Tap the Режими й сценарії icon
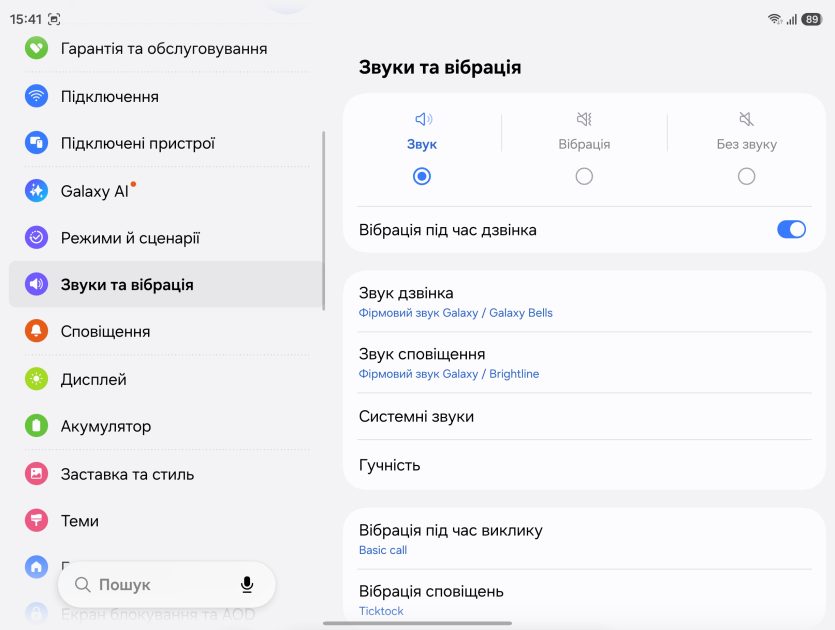Screen dimensions: 835x630 click(36, 238)
